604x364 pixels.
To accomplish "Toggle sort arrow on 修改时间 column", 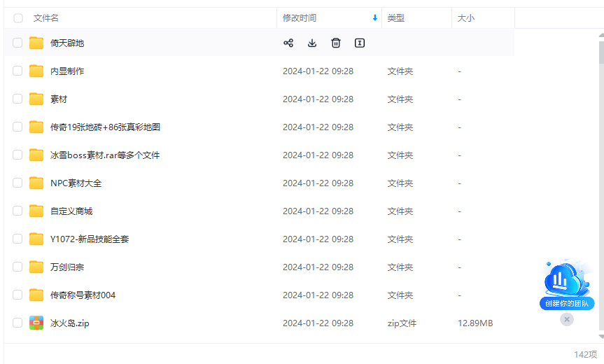I will pos(375,18).
